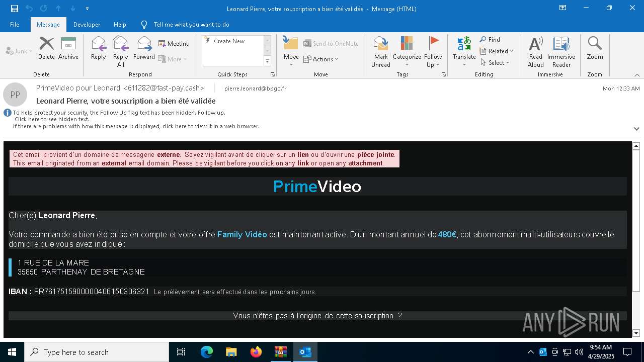Click the Undo arrow in the title bar

[29, 9]
